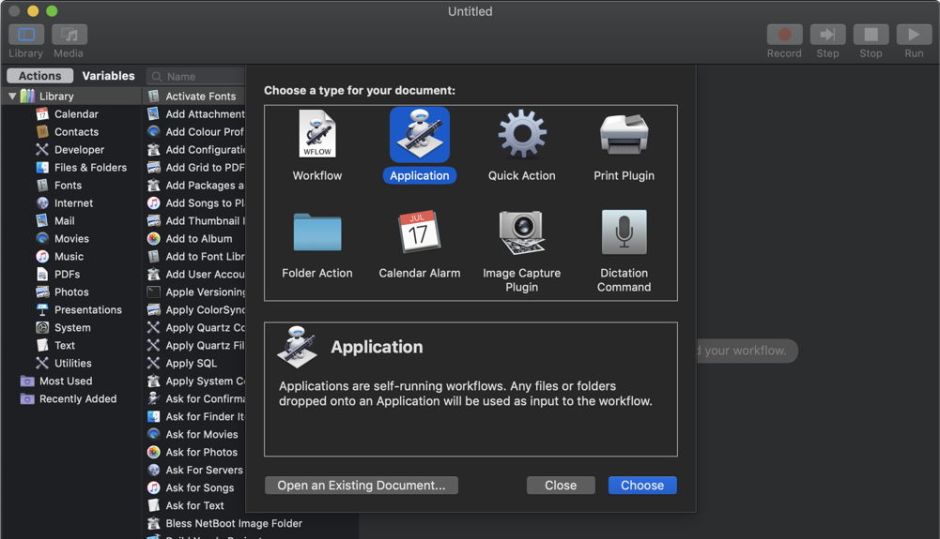Open the Most Used smart folder
The width and height of the screenshot is (940, 539).
click(x=66, y=381)
